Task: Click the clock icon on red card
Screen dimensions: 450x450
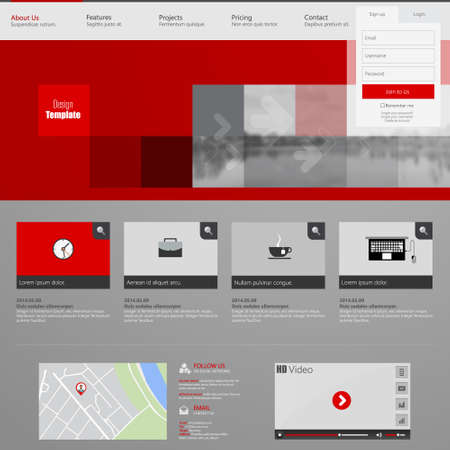Action: pyautogui.click(x=63, y=249)
